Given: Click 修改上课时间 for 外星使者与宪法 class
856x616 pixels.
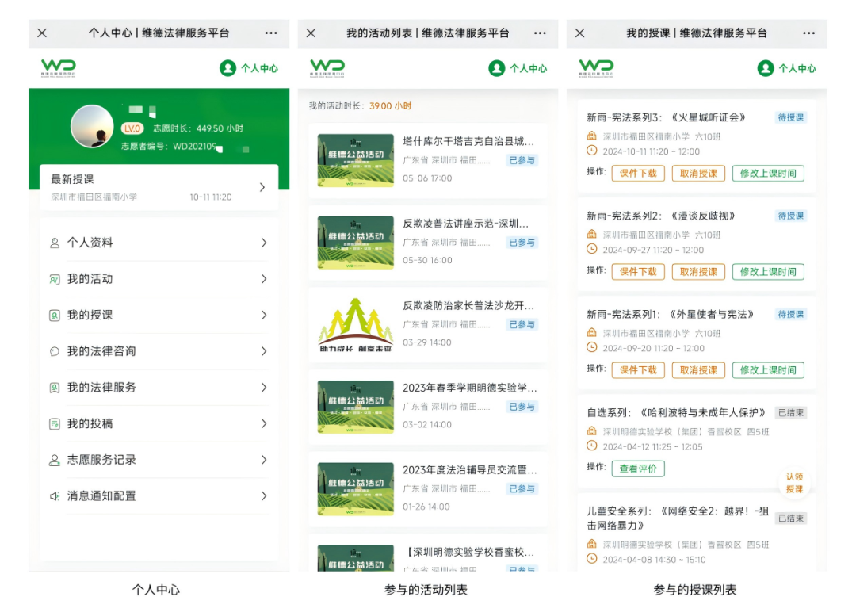Looking at the screenshot, I should (767, 370).
